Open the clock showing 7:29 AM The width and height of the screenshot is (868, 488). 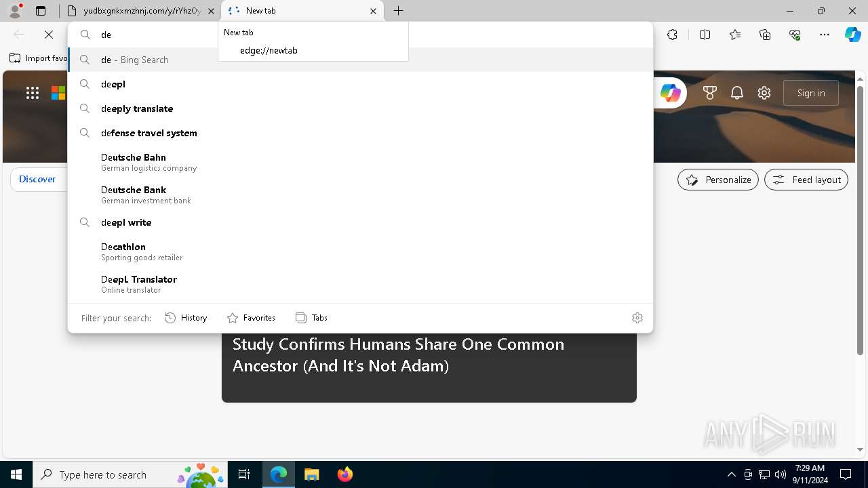[x=810, y=474]
